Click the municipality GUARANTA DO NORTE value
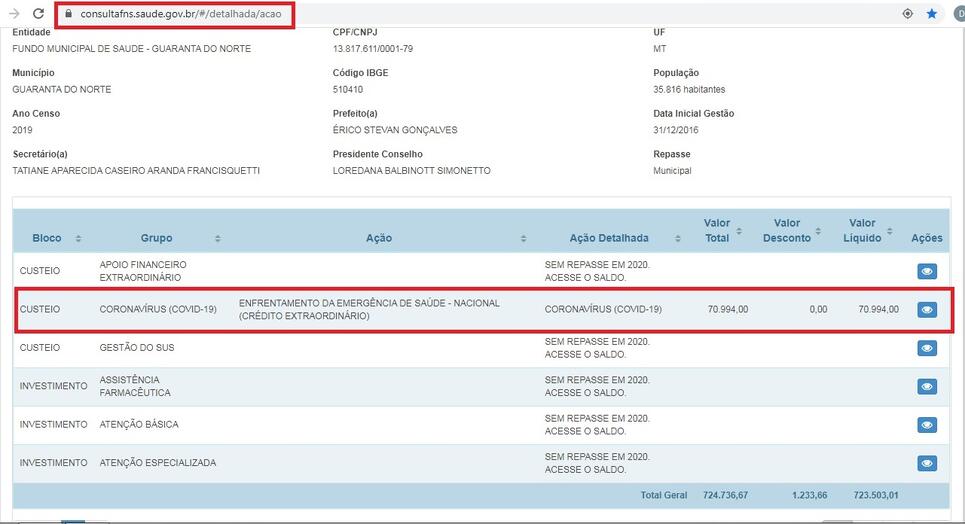965x524 pixels. pos(62,89)
